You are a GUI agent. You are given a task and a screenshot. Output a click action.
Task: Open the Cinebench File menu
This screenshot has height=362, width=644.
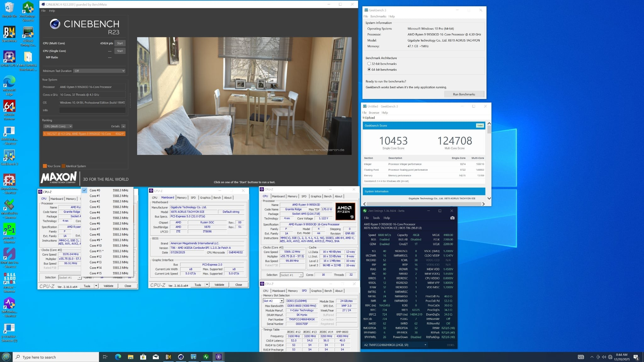pos(43,11)
